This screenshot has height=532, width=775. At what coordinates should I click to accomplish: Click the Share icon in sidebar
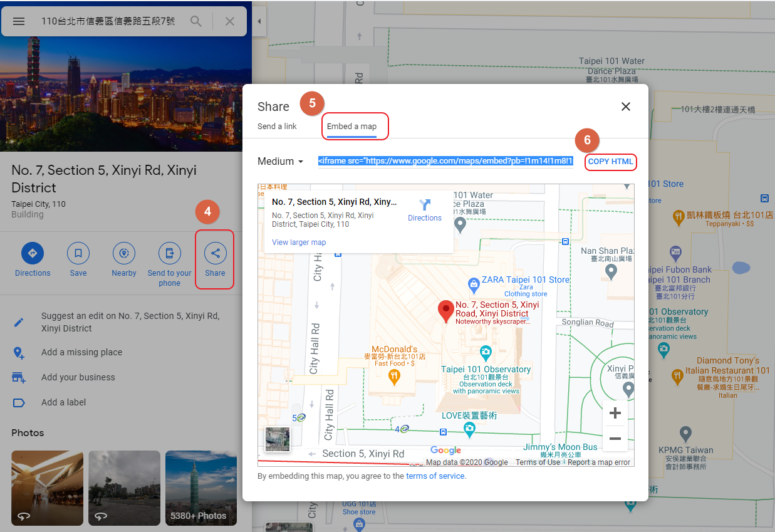pos(215,253)
